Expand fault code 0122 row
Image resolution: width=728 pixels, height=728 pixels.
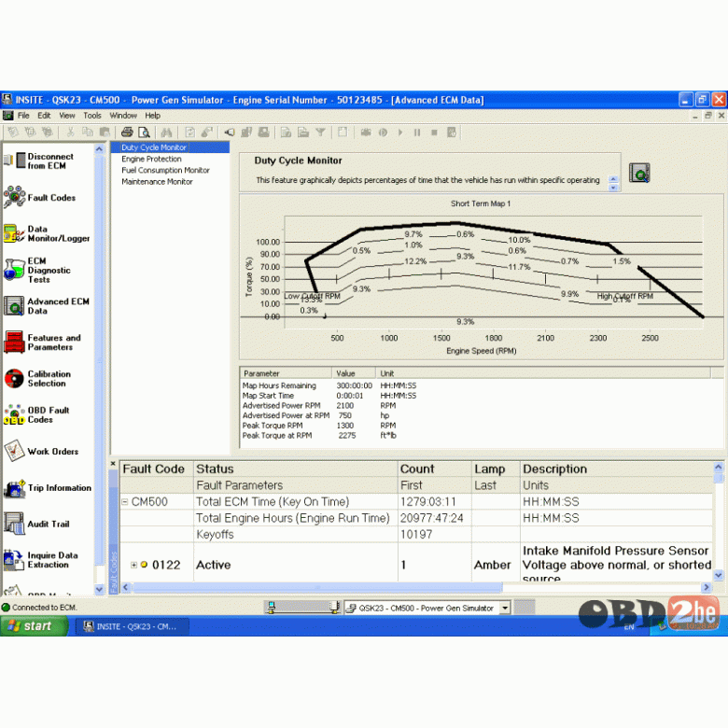[133, 565]
